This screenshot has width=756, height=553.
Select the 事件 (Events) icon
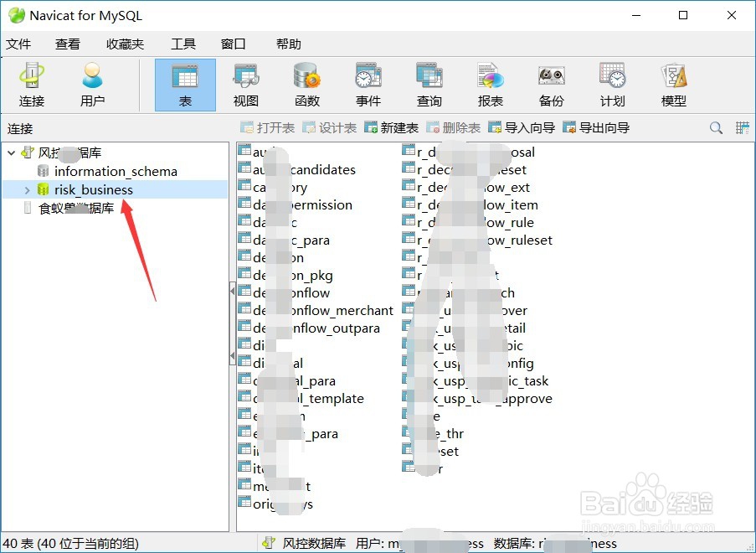pos(368,84)
